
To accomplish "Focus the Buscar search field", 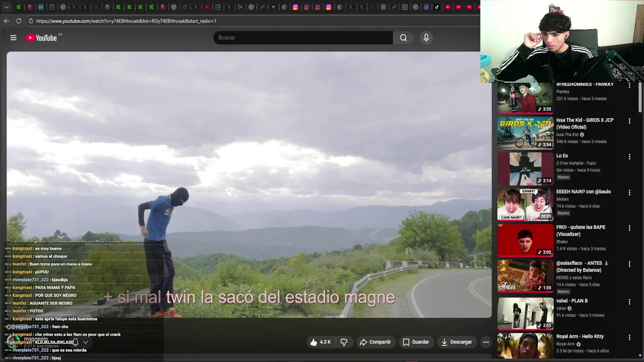I will (303, 38).
